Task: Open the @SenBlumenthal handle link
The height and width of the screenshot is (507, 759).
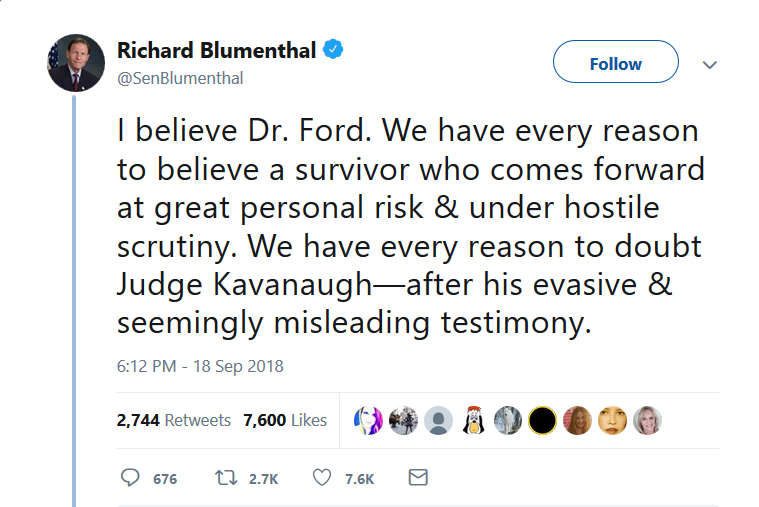Action: coord(180,78)
